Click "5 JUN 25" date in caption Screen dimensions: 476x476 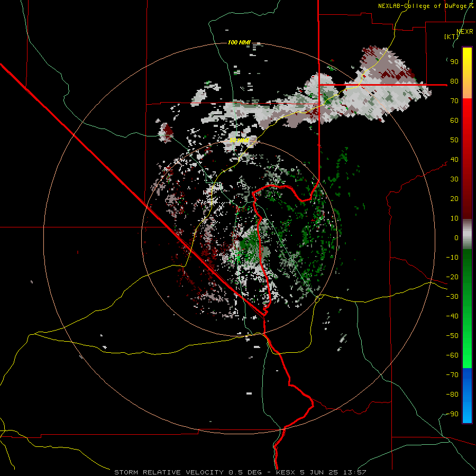pyautogui.click(x=319, y=472)
